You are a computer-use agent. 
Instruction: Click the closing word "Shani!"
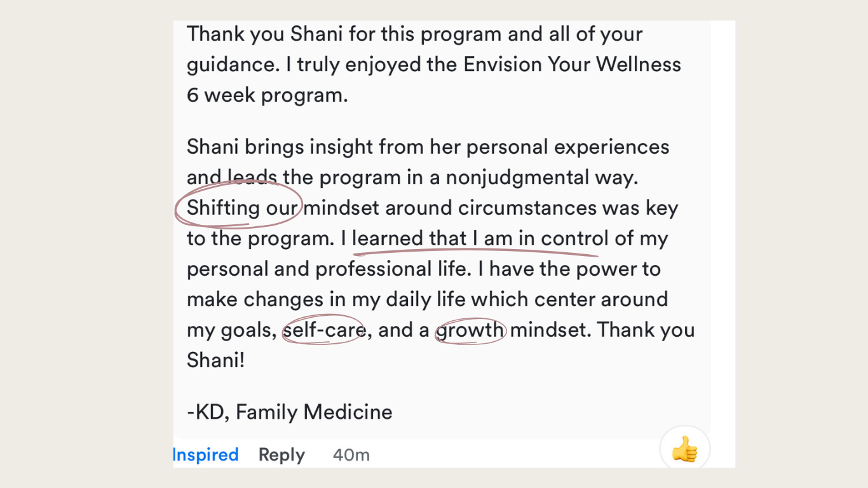[x=216, y=361]
